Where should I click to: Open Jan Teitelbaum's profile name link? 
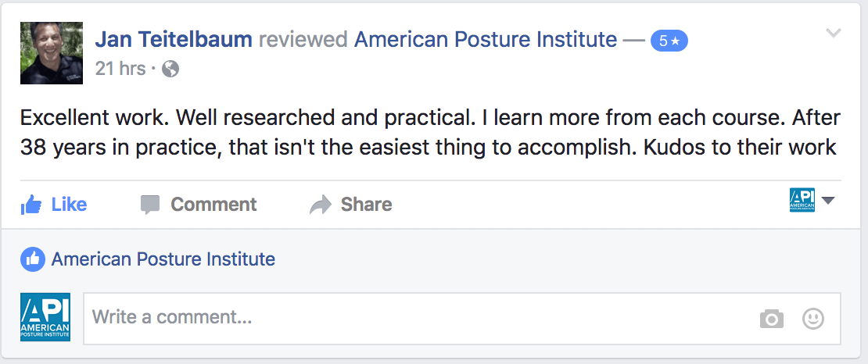(174, 39)
